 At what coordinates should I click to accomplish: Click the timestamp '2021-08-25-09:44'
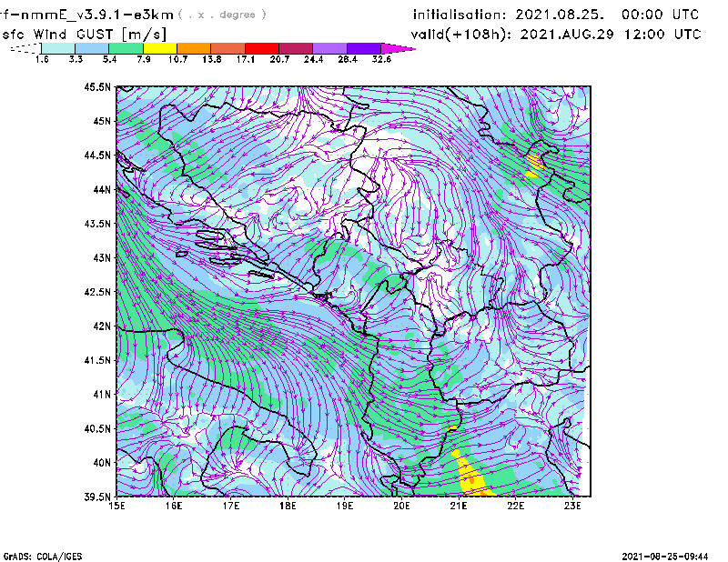tap(665, 557)
